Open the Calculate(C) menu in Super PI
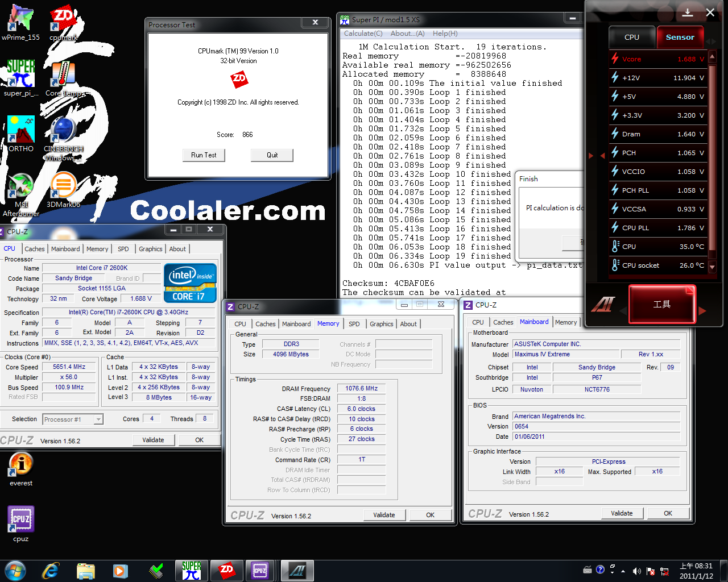Viewport: 728px width, 582px height. coord(363,34)
